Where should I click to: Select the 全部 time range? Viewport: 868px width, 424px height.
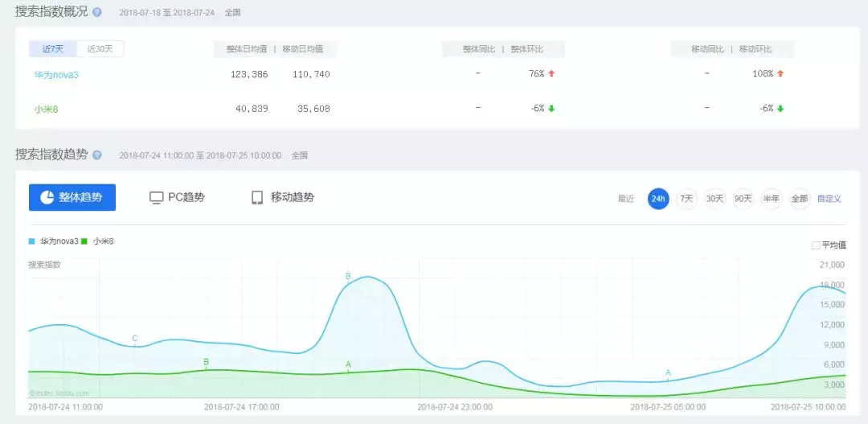click(800, 199)
